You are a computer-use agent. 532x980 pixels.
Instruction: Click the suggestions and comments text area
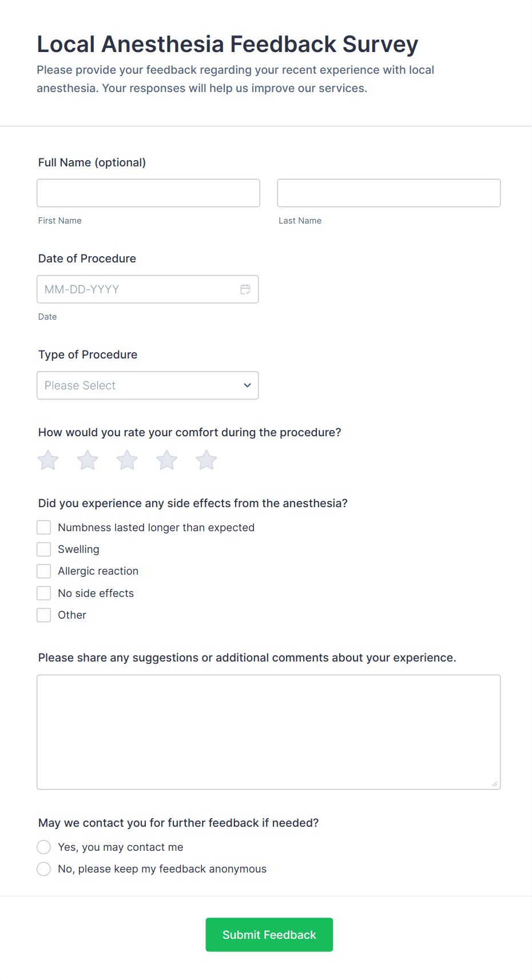(268, 732)
